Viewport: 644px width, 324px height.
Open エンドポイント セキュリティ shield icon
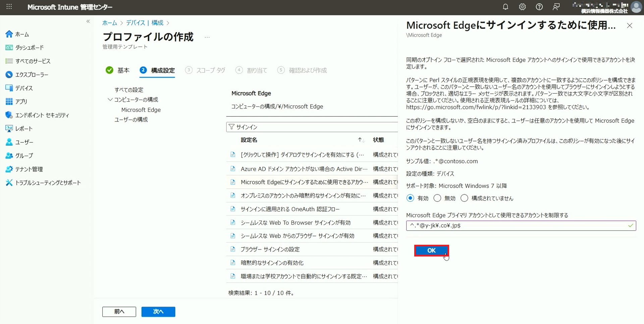point(9,115)
